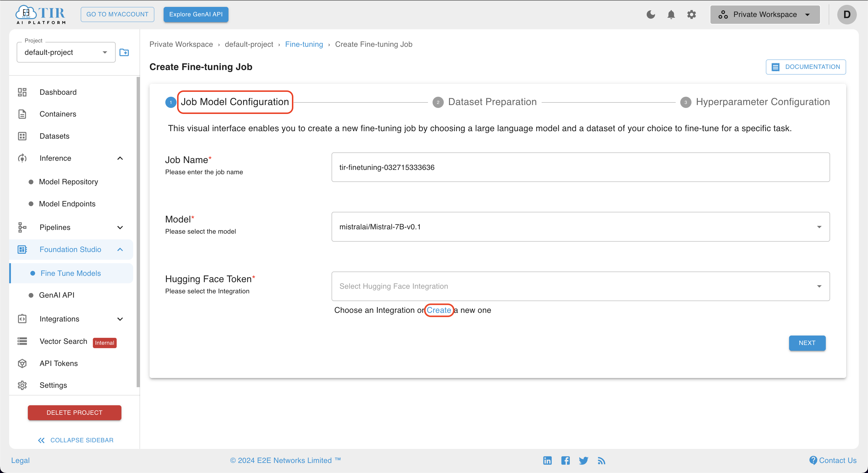
Task: Click NEXT to proceed to Dataset Preparation
Action: (807, 342)
